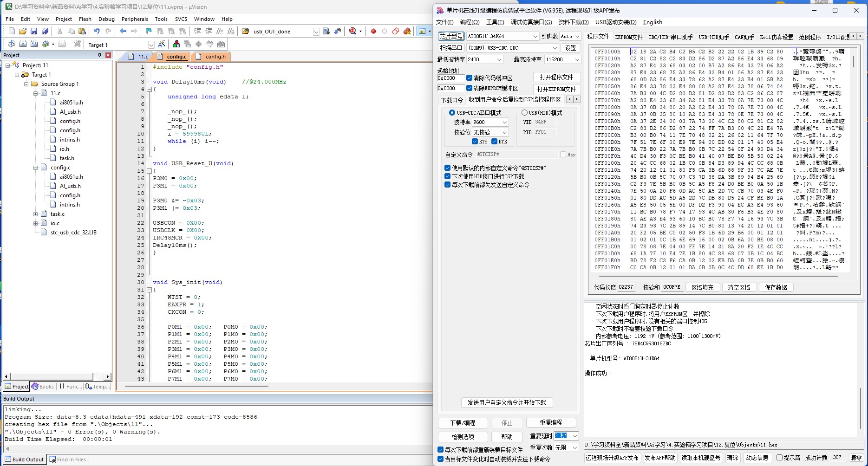Switch to the CAN助手 tab
Image resolution: width=868 pixels, height=466 pixels.
(744, 37)
